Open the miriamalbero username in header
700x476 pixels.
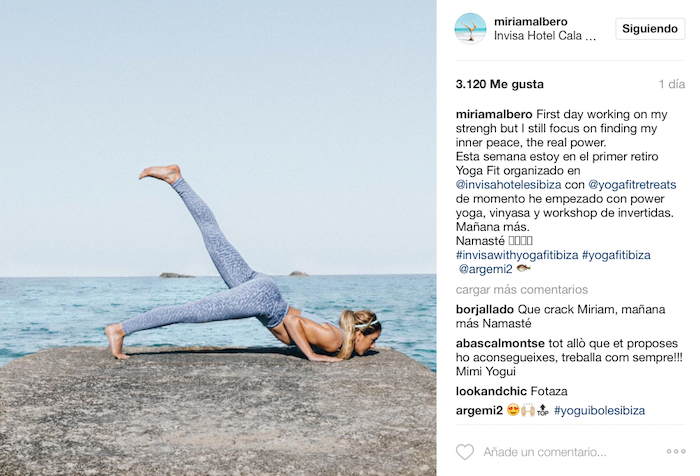(x=530, y=21)
